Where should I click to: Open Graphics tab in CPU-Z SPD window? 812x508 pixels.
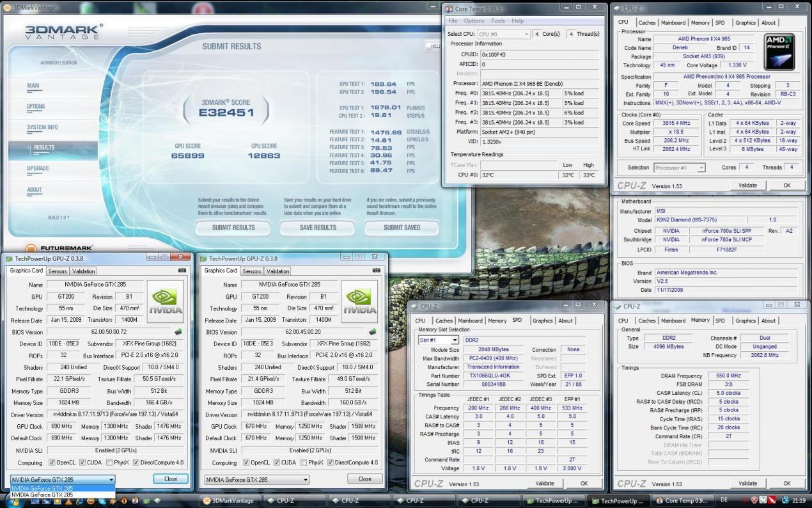tap(542, 321)
